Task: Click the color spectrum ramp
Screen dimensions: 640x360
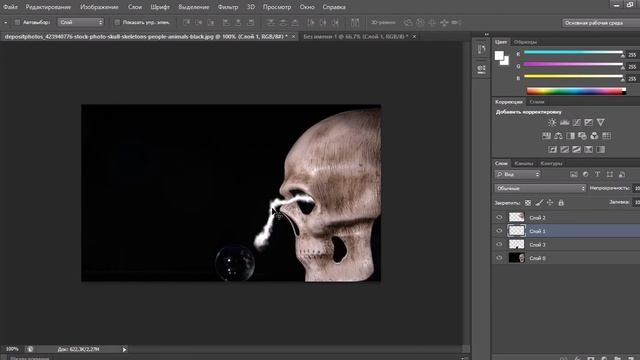Action: (x=576, y=91)
